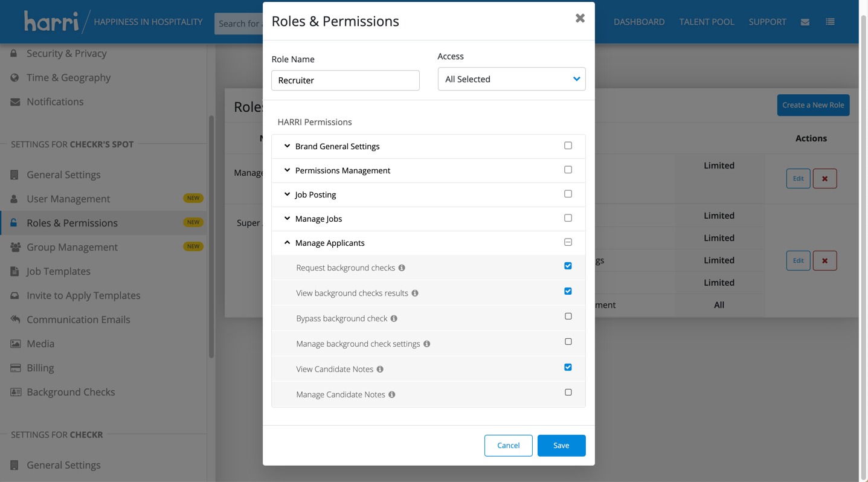Open Support in top navigation
Viewport: 868px width, 482px height.
click(x=768, y=22)
